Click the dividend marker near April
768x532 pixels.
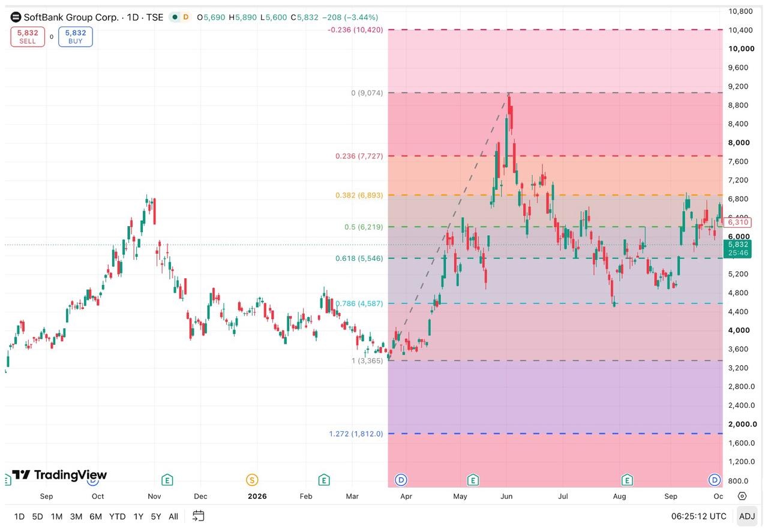tap(401, 479)
